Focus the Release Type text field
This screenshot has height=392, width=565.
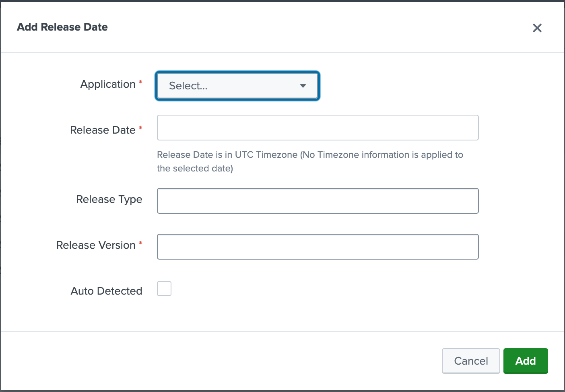318,201
